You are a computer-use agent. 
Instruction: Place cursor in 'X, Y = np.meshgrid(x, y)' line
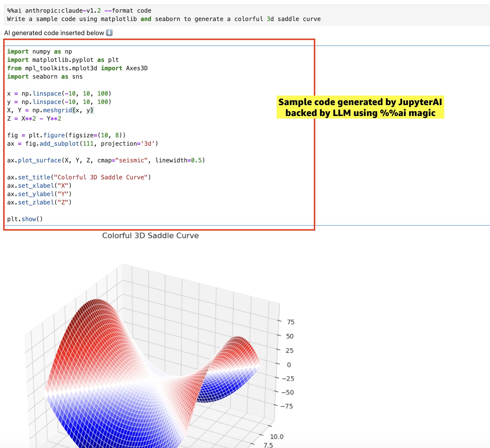50,110
